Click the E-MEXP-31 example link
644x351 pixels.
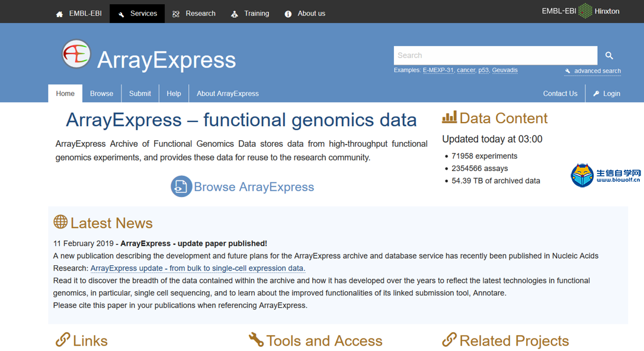point(438,70)
